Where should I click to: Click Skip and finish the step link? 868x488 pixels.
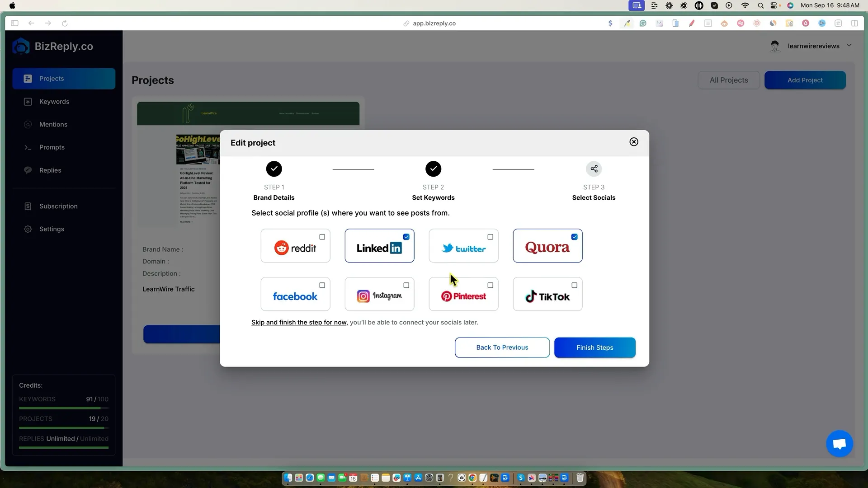tap(299, 322)
